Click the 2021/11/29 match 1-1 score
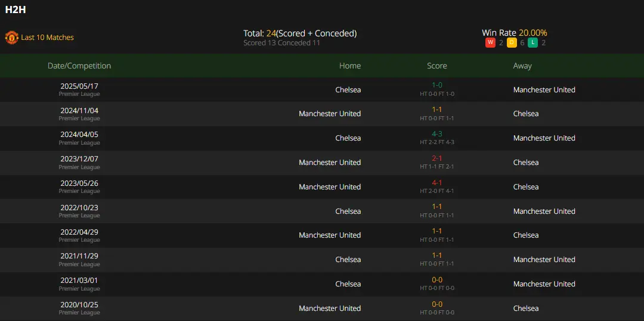Image resolution: width=644 pixels, height=321 pixels. point(437,255)
